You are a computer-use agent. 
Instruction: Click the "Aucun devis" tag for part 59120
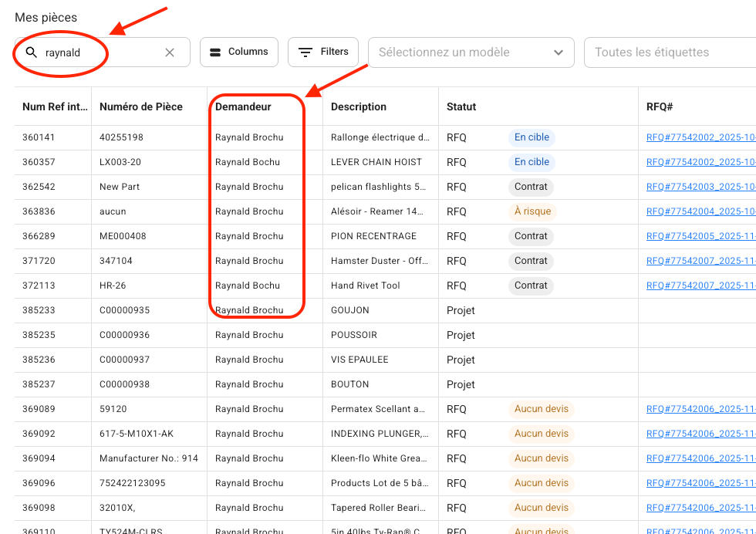[542, 409]
